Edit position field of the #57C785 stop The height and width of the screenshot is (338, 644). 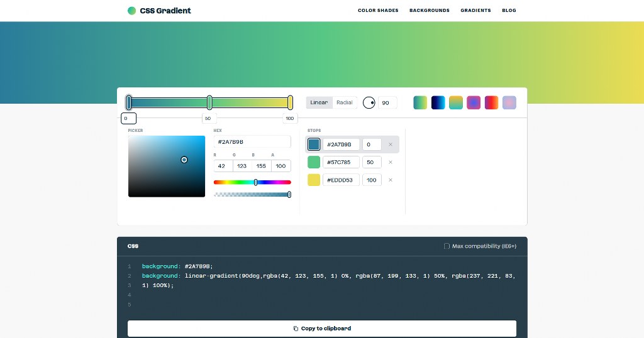372,162
